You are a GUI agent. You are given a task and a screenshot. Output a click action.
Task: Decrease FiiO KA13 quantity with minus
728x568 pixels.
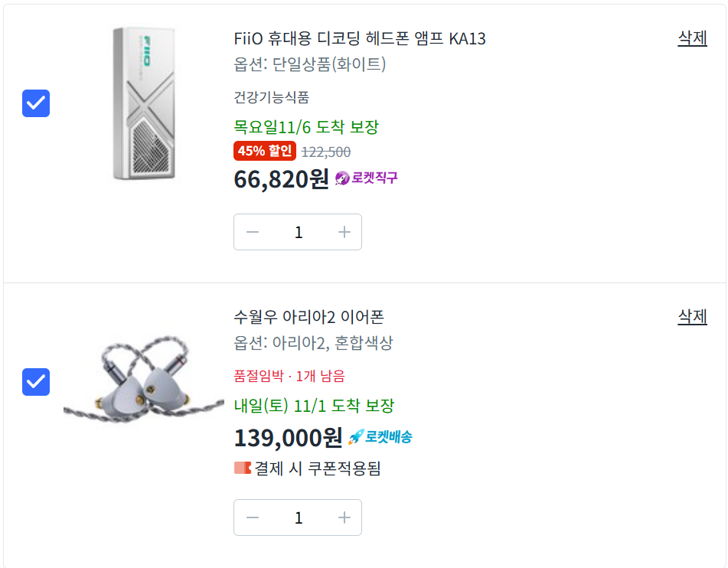[253, 232]
